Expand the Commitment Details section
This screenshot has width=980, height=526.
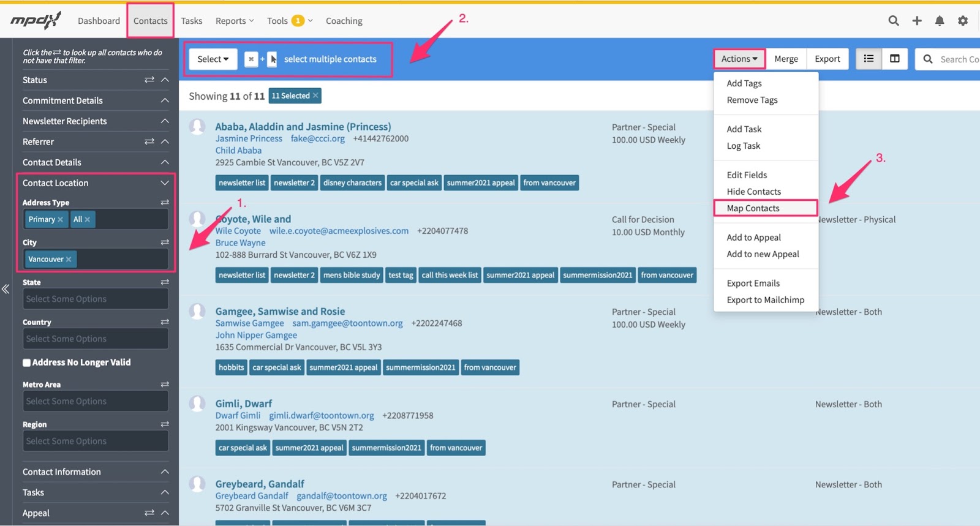coord(165,100)
